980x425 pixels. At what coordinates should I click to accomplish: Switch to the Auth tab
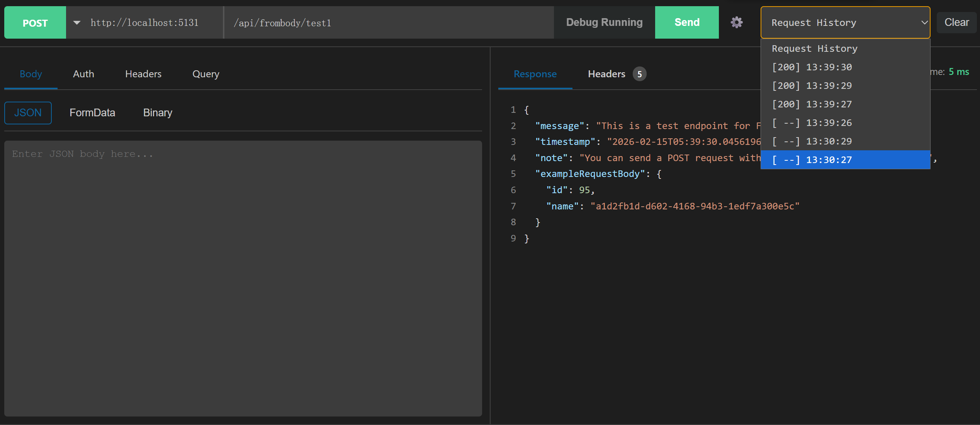click(x=83, y=74)
